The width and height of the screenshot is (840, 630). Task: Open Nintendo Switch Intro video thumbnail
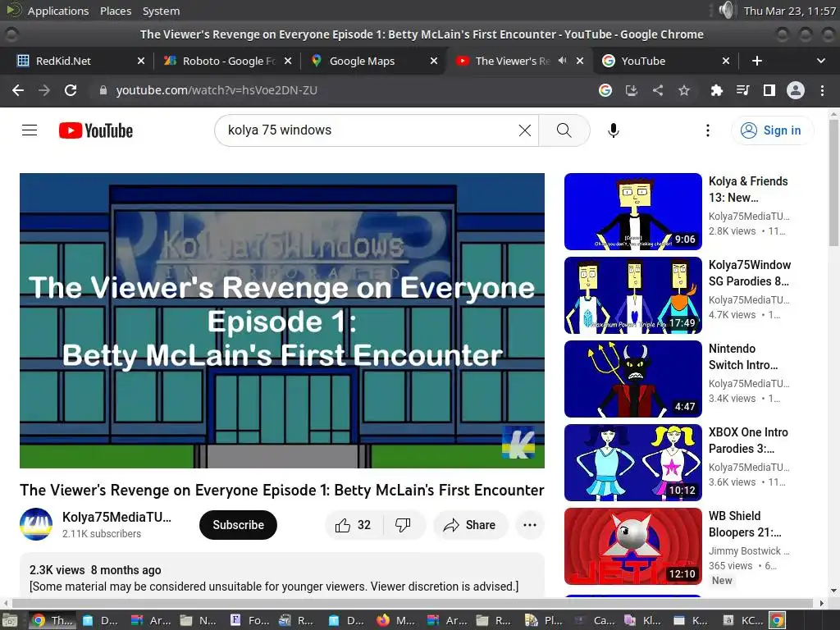click(x=633, y=379)
